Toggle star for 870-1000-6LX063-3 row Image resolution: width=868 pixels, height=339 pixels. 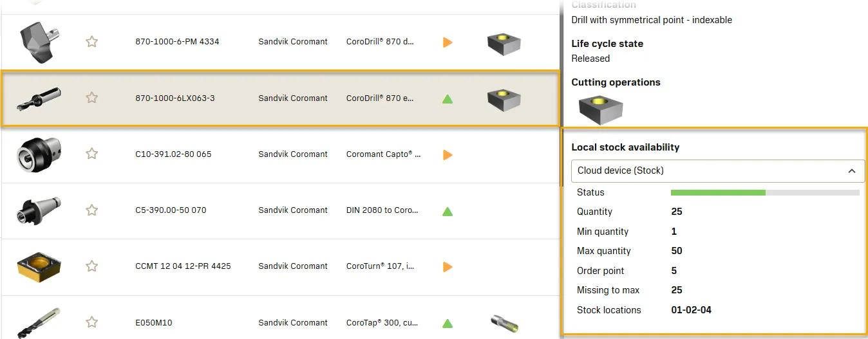(92, 98)
